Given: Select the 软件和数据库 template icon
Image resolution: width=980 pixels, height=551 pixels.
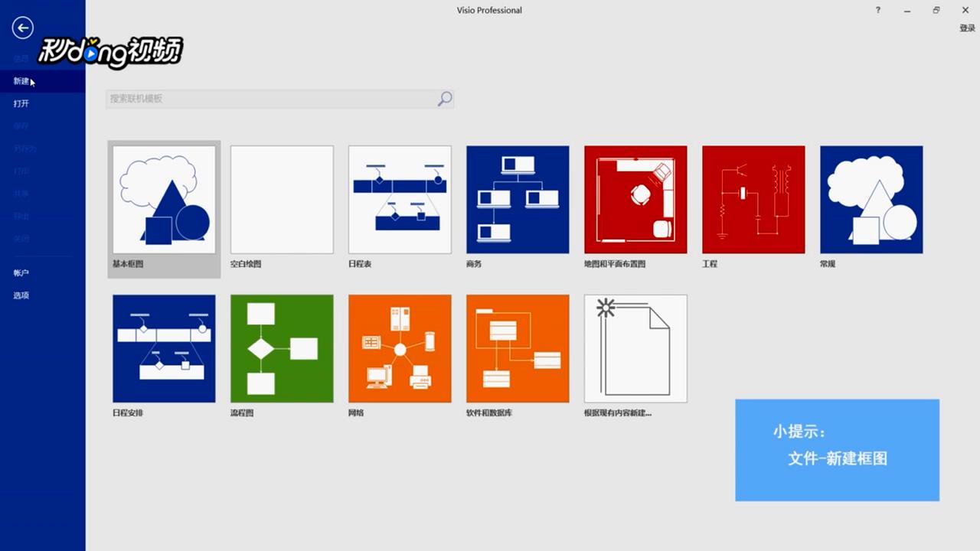Looking at the screenshot, I should pos(518,349).
